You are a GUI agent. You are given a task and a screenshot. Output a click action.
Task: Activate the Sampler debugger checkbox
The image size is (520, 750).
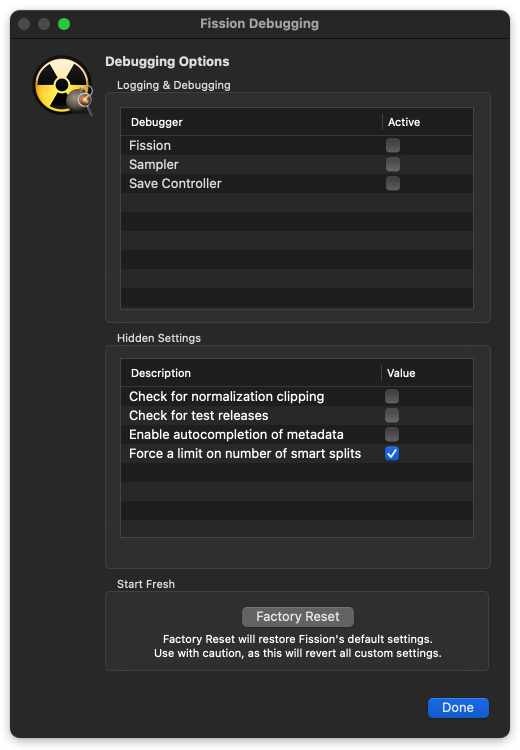coord(393,165)
